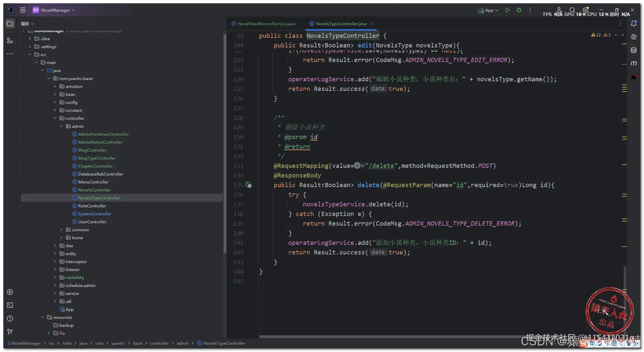
Task: Start the Debug session with the bug icon
Action: click(519, 10)
